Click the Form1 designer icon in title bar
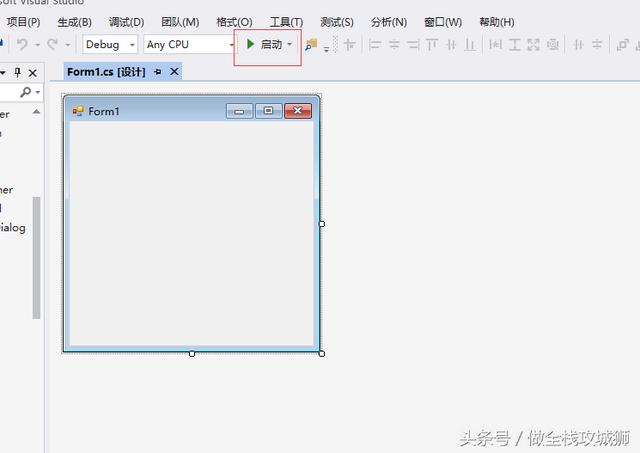The image size is (640, 453). pos(78,111)
